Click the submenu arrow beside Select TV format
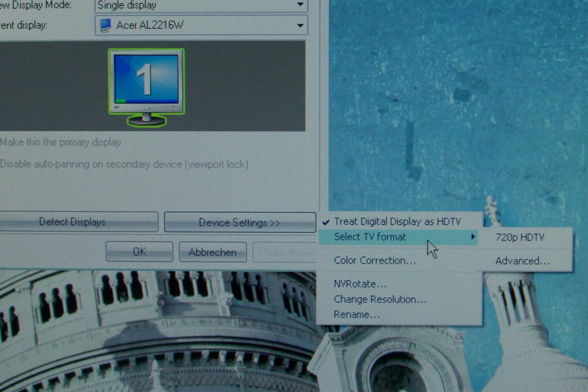The width and height of the screenshot is (588, 392). coord(473,237)
